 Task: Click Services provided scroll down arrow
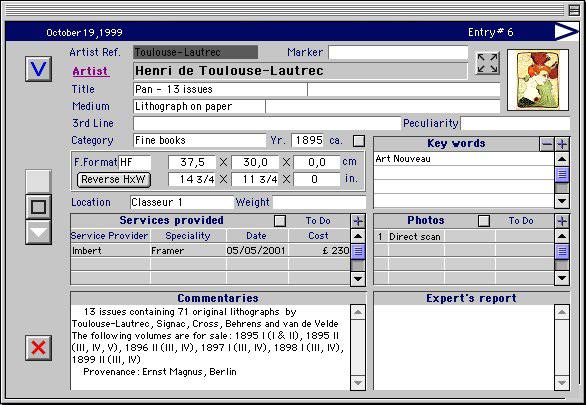click(358, 278)
